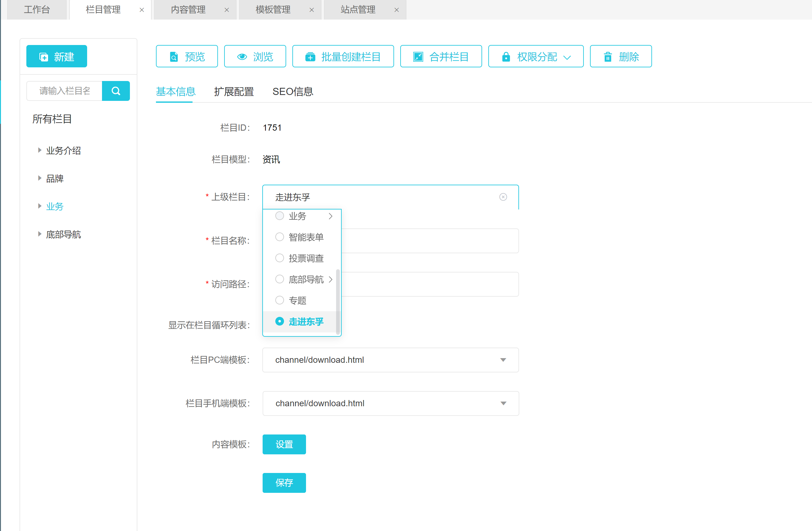This screenshot has height=531, width=812.
Task: Click the 合并栏目 merge icon
Action: [418, 57]
